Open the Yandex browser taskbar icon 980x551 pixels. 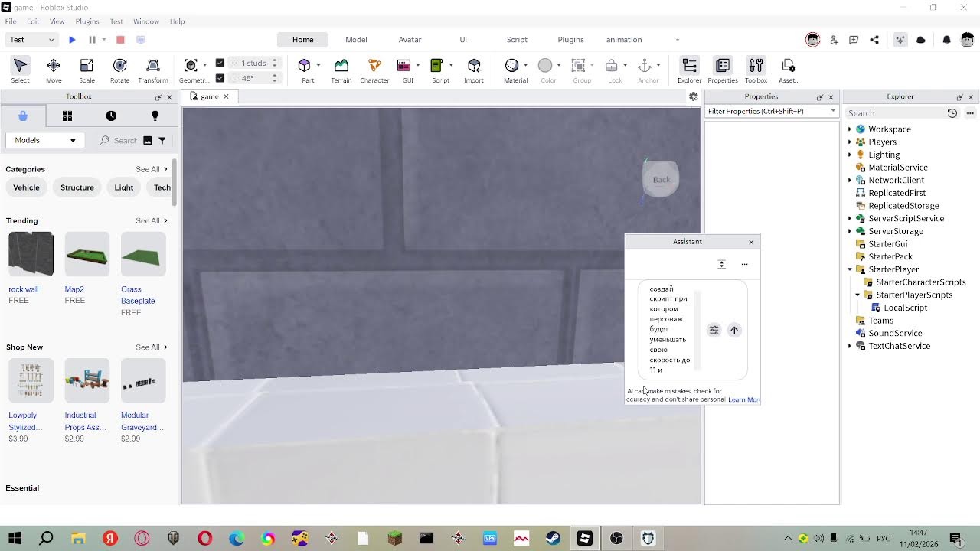point(110,539)
